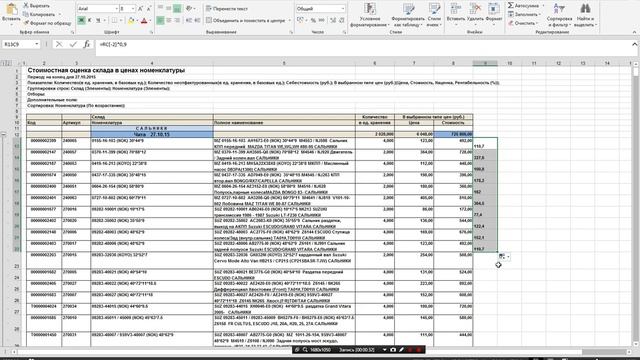Toggle the Align Top icon
This screenshot has height=360, width=640.
tap(160, 8)
